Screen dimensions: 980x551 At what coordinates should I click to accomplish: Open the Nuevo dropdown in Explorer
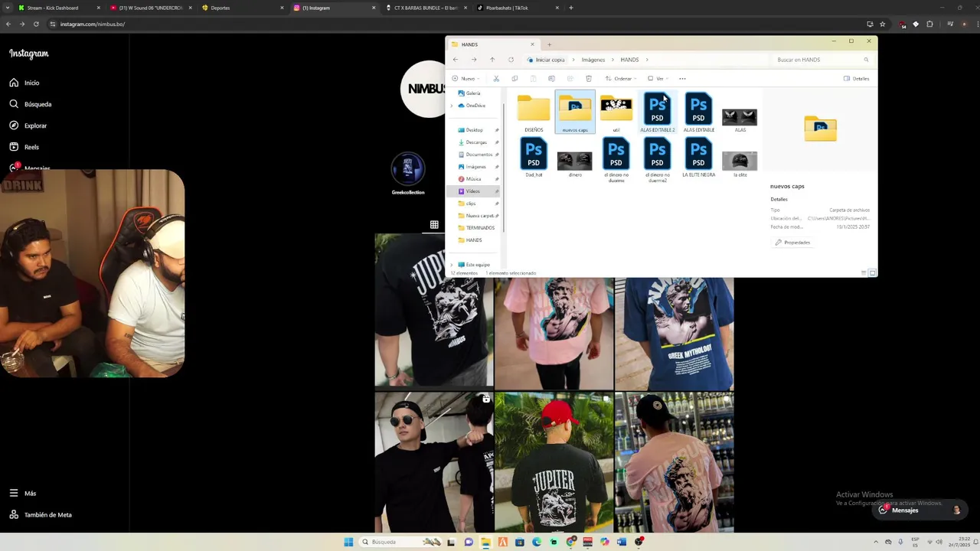pyautogui.click(x=466, y=78)
